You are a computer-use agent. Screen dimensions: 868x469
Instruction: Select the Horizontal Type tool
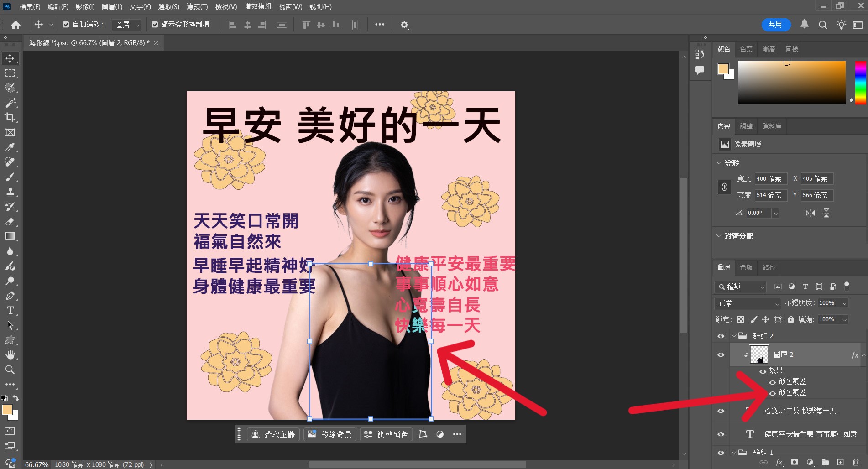pyautogui.click(x=10, y=311)
